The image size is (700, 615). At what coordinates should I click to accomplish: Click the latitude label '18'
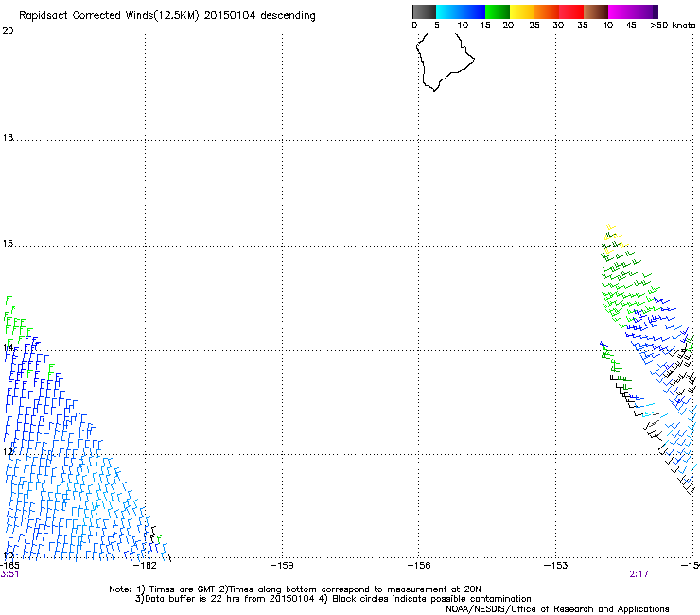(8, 138)
